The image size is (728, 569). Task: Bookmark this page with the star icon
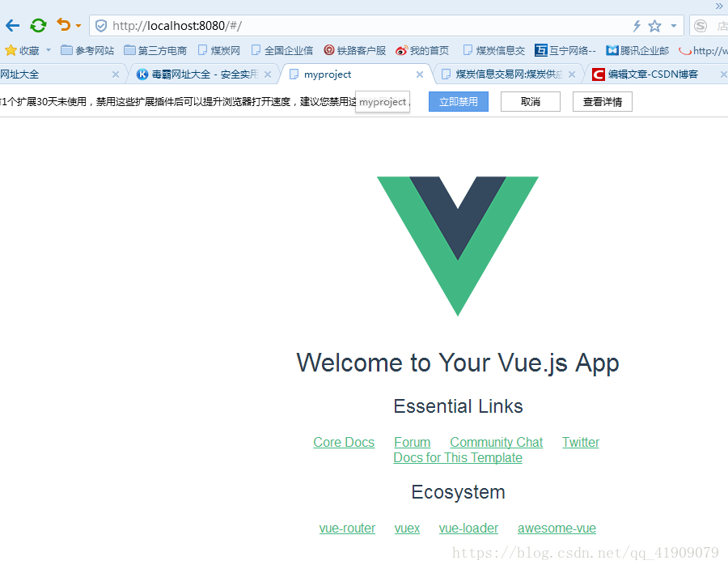click(654, 26)
